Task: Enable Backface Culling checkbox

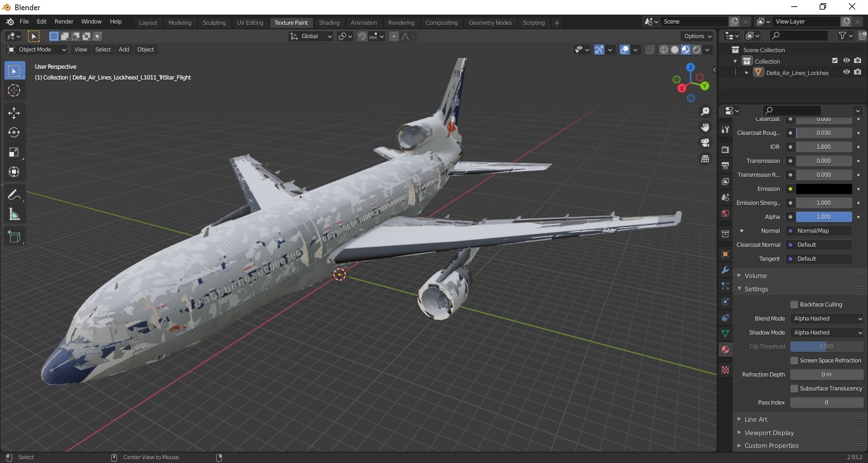Action: (794, 305)
